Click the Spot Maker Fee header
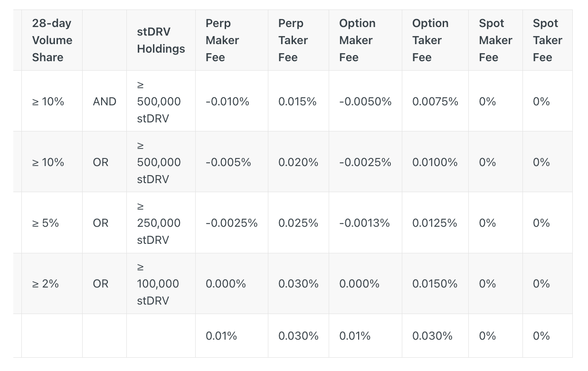Image resolution: width=588 pixels, height=371 pixels. pyautogui.click(x=496, y=40)
